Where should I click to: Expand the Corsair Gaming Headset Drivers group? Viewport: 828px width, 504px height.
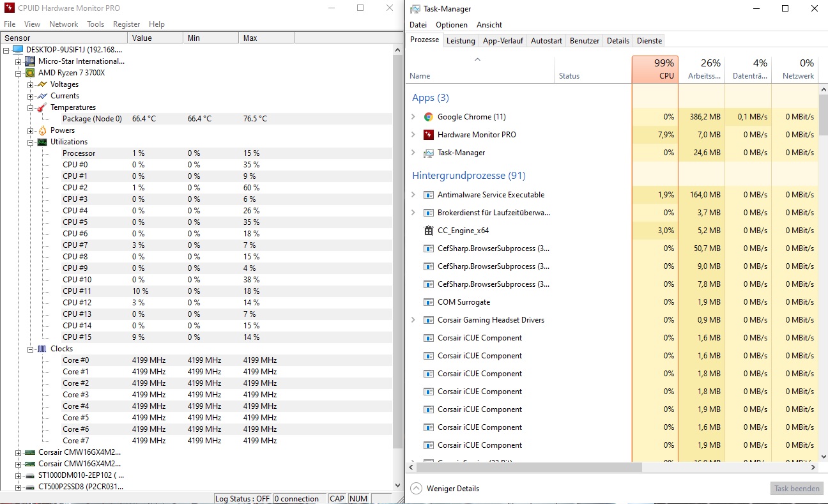[x=413, y=320]
